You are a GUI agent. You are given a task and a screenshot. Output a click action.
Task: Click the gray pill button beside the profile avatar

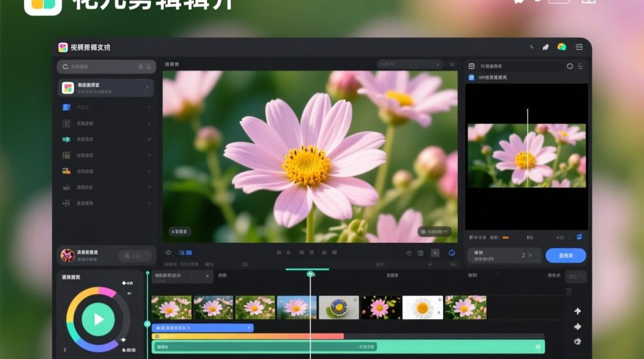135,256
